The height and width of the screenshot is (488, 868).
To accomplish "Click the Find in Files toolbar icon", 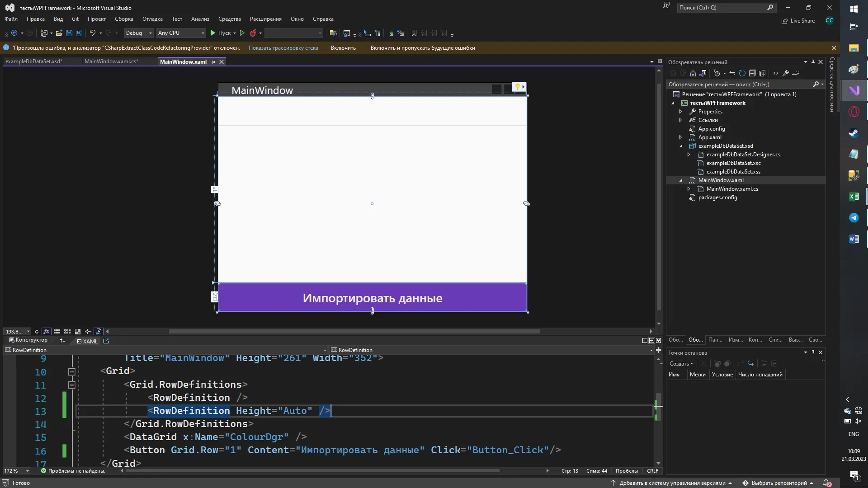I will pos(333,33).
